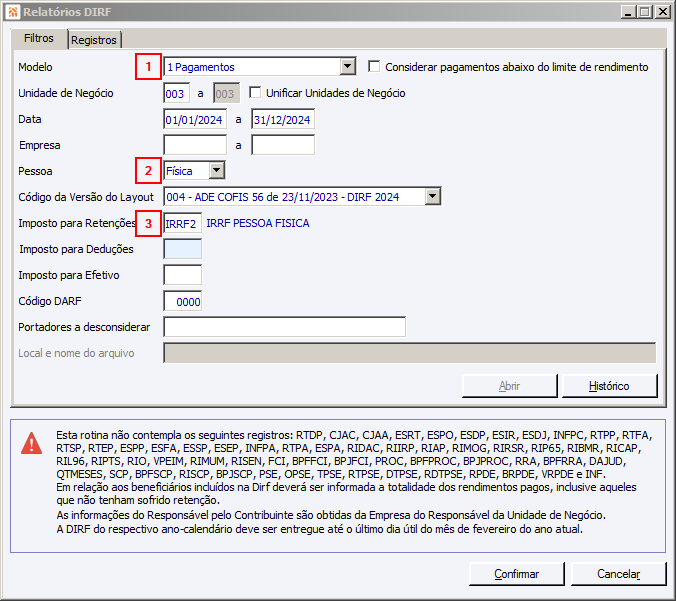Click the Confirmar button
The image size is (676, 601).
coord(516,574)
